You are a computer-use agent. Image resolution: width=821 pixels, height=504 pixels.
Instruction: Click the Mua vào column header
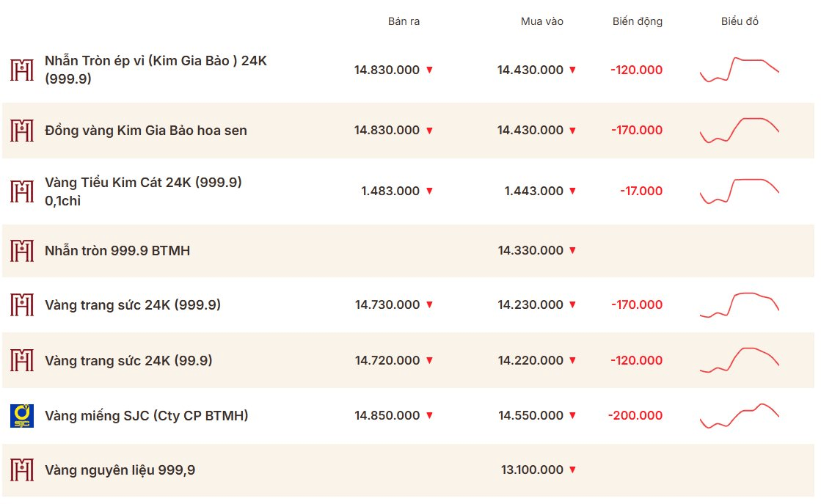(x=542, y=21)
